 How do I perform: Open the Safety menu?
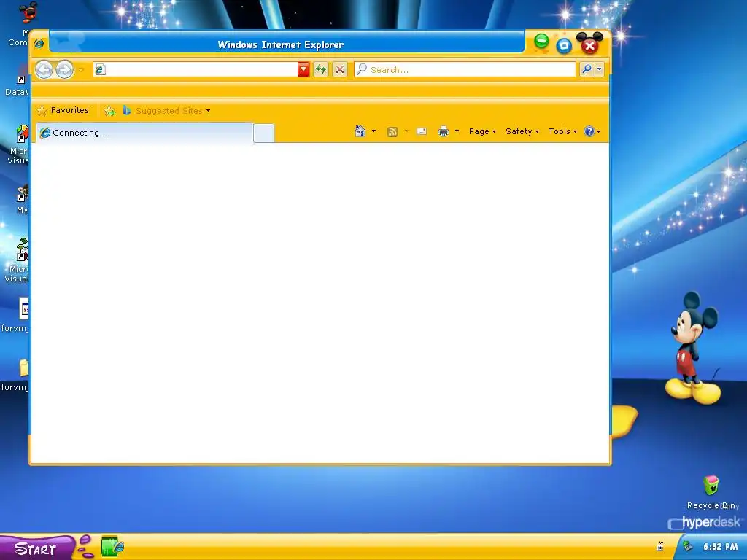(522, 131)
